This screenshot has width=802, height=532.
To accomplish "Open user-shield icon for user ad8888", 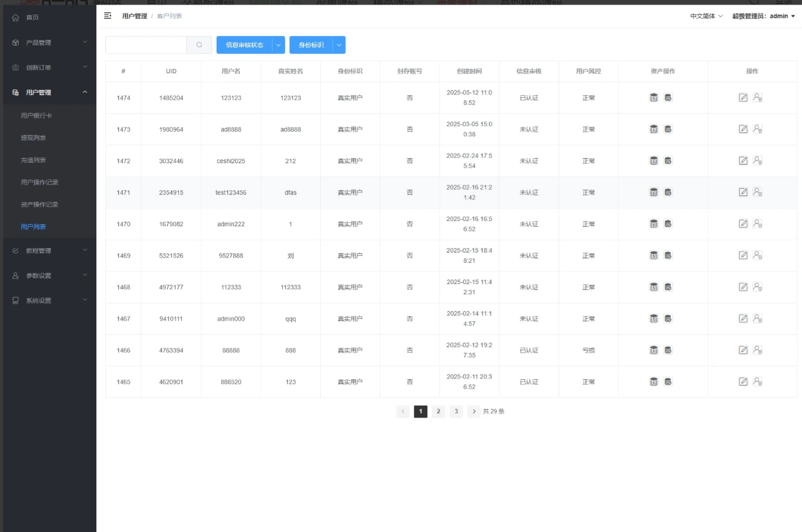I will pos(758,129).
